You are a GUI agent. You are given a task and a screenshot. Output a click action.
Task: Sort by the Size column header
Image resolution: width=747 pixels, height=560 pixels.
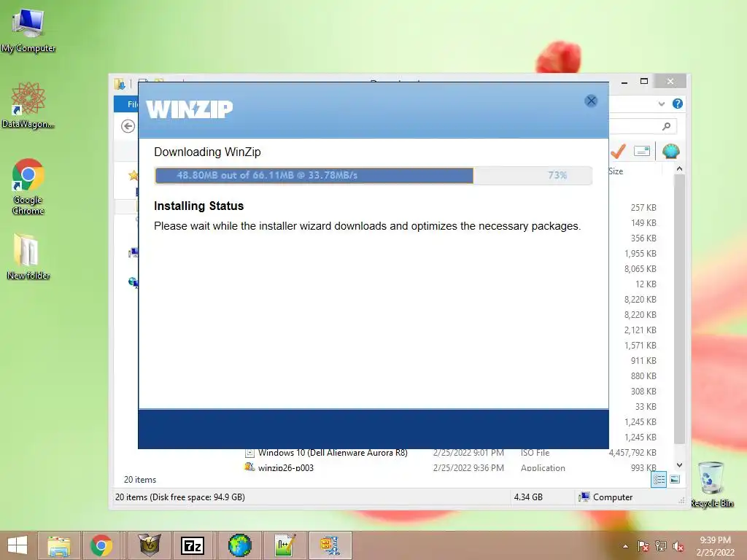tap(616, 171)
